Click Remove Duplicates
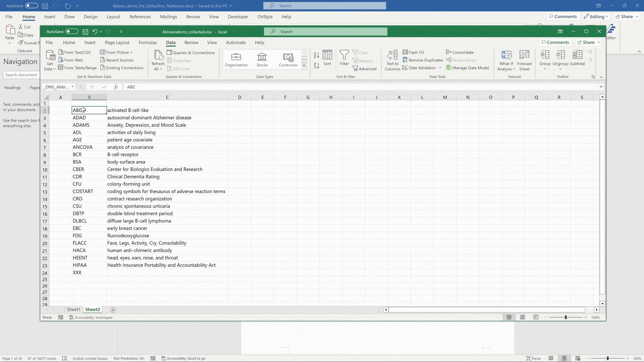This screenshot has width=644, height=362. tap(423, 60)
